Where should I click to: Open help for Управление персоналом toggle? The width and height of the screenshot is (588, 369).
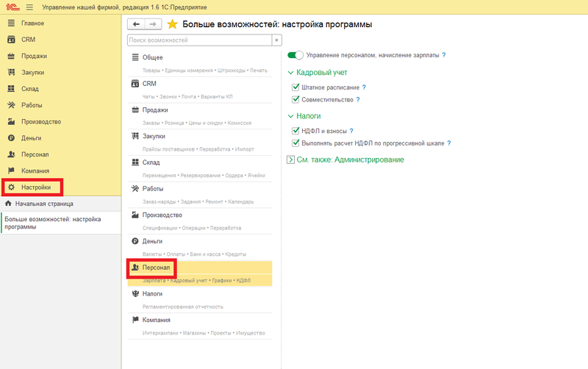[x=444, y=55]
